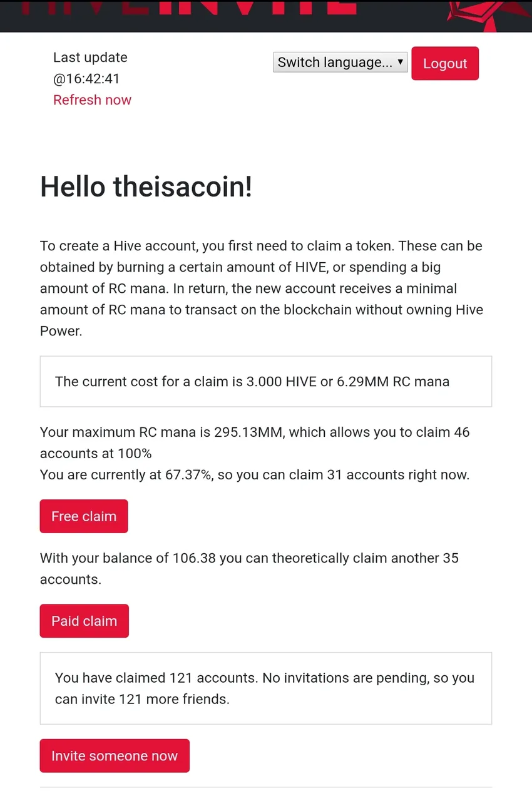Image resolution: width=532 pixels, height=801 pixels.
Task: Click the Refresh now link
Action: click(92, 100)
